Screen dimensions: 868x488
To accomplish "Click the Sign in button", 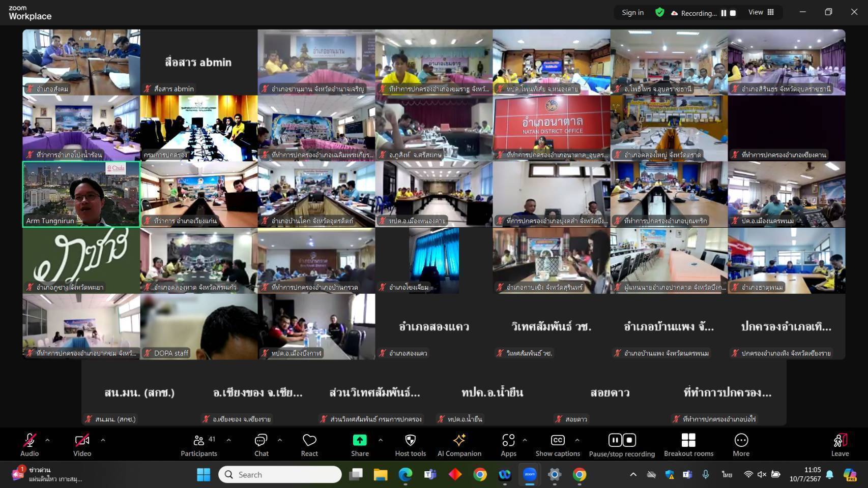I will 632,12.
